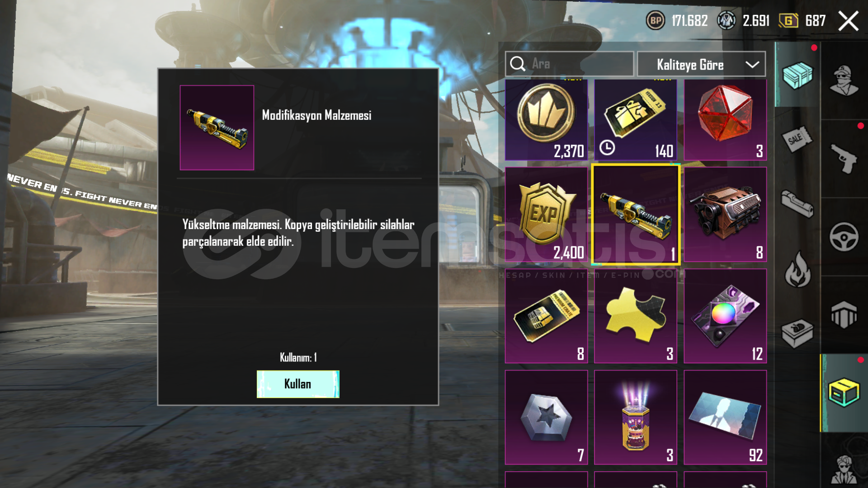868x488 pixels.
Task: Click the G gold currency icon
Action: 788,21
